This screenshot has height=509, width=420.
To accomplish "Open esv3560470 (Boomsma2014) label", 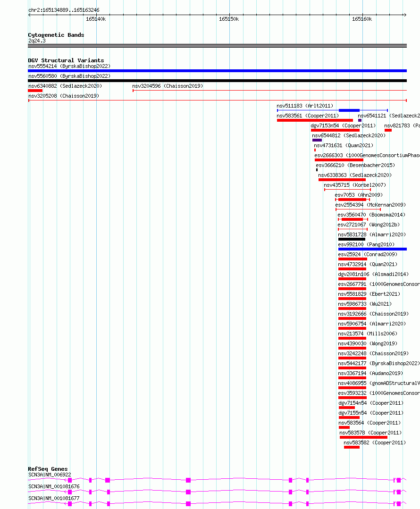I will tap(371, 215).
